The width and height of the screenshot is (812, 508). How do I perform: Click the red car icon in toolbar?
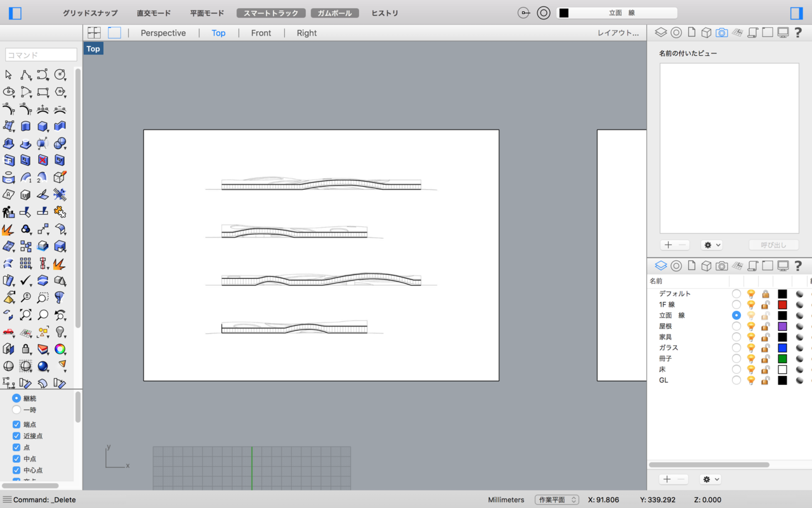pyautogui.click(x=8, y=331)
